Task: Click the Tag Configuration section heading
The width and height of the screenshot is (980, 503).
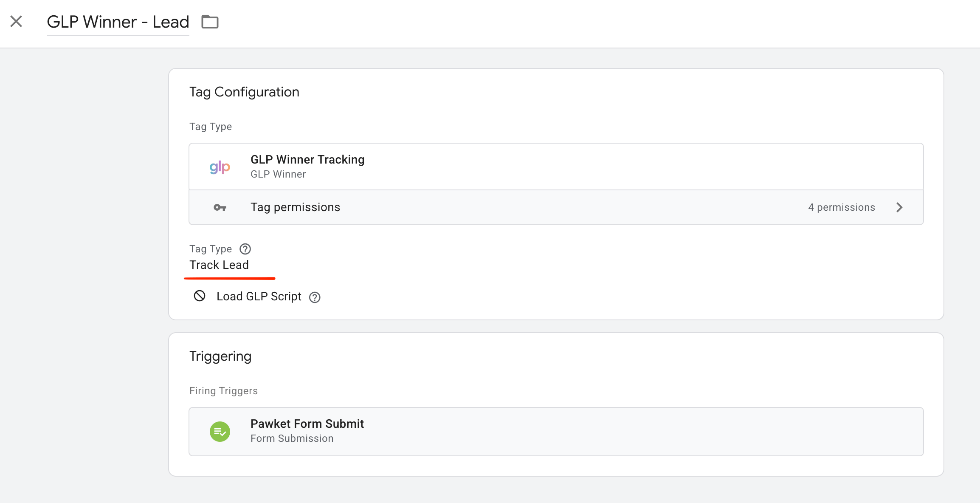Action: coord(244,92)
